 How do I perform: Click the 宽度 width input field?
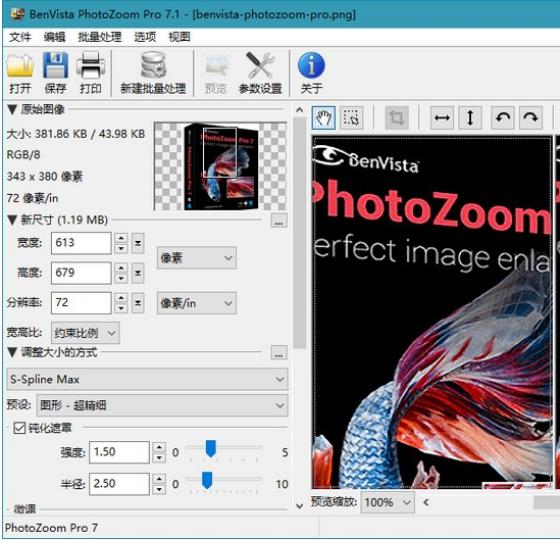tap(81, 243)
